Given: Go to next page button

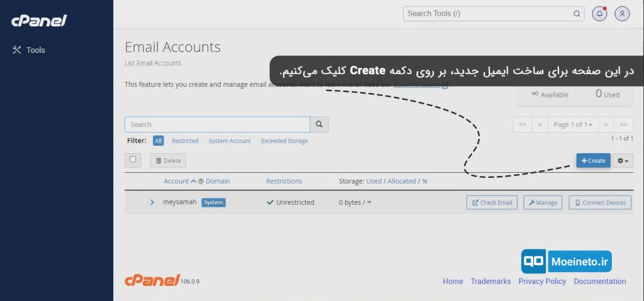Looking at the screenshot, I should (606, 124).
